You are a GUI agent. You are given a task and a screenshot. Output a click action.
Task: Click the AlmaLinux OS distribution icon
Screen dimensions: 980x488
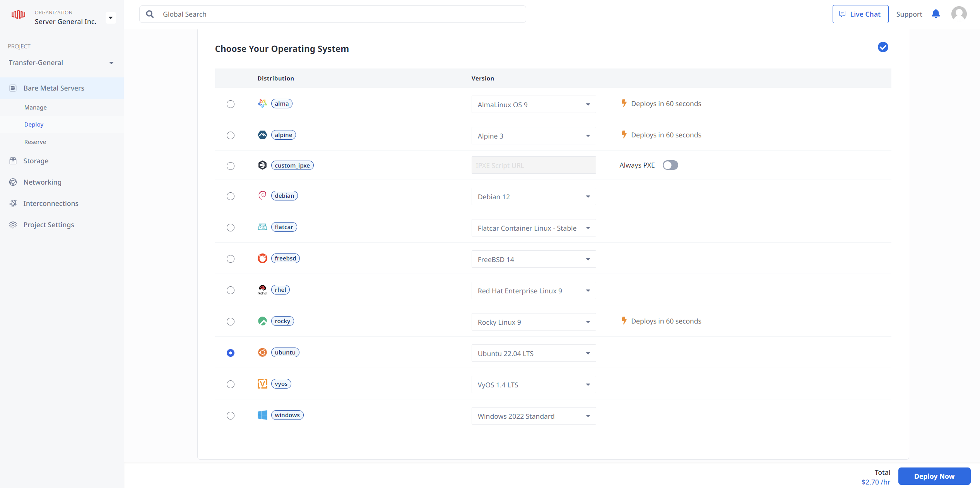(x=262, y=103)
